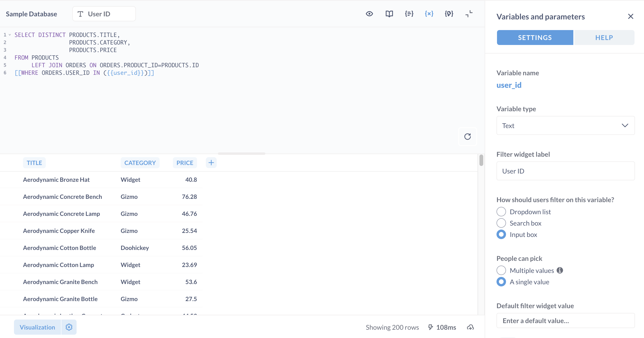Collapse the SELECT fold arrow at line 1

pyautogui.click(x=10, y=35)
